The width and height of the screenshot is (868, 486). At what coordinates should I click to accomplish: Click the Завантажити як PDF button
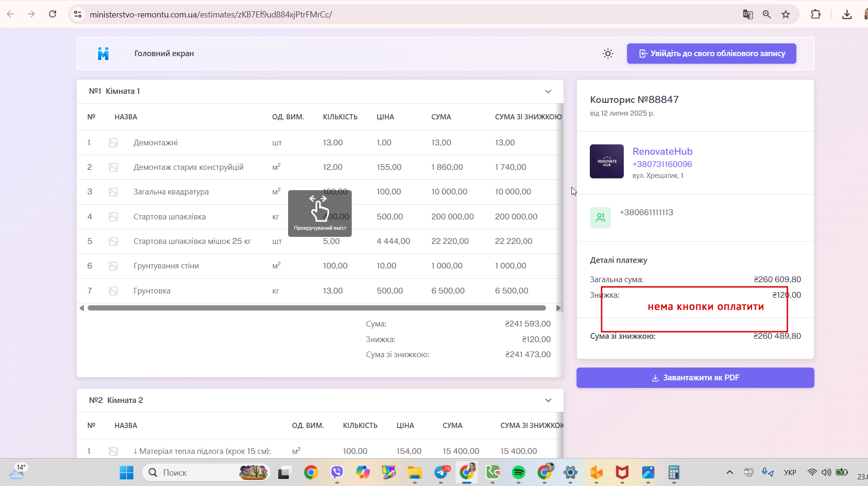tap(695, 378)
